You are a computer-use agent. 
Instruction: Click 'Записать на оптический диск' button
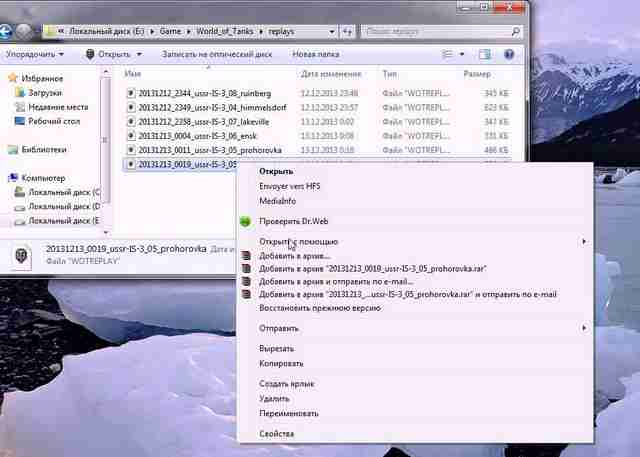coord(217,54)
